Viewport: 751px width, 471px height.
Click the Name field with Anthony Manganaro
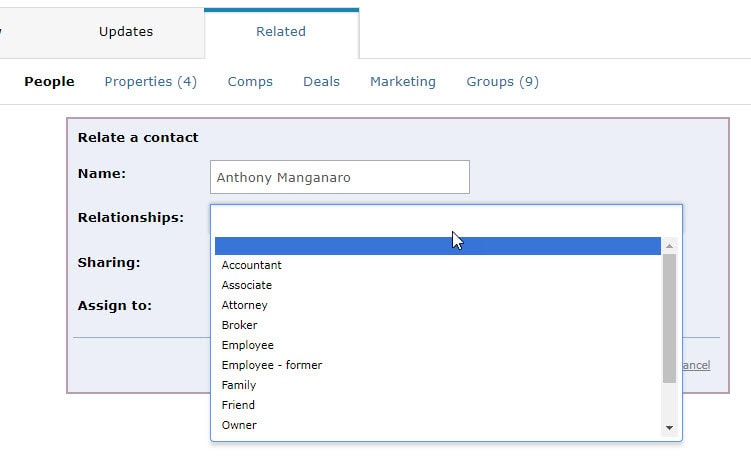click(340, 177)
